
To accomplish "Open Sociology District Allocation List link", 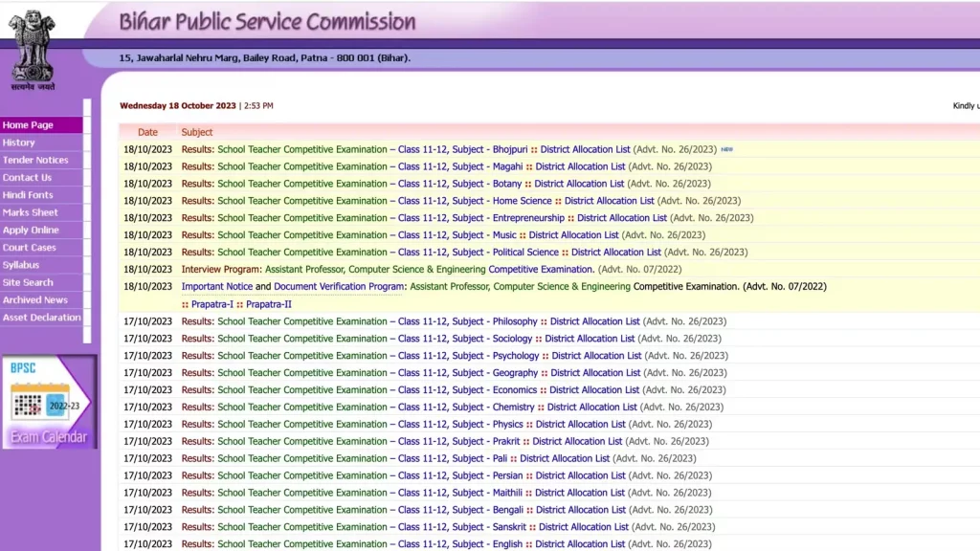I will pos(590,339).
